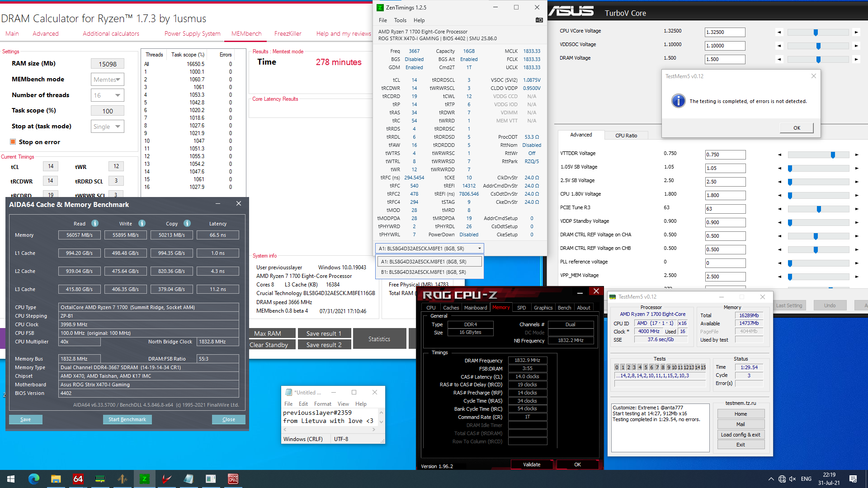The width and height of the screenshot is (868, 488).
Task: Click the Statistics button
Action: (x=379, y=339)
